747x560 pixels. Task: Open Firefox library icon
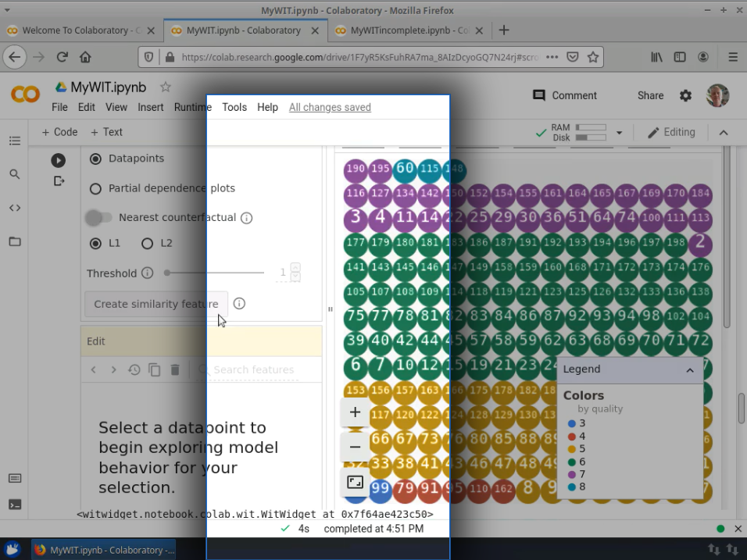pos(656,57)
